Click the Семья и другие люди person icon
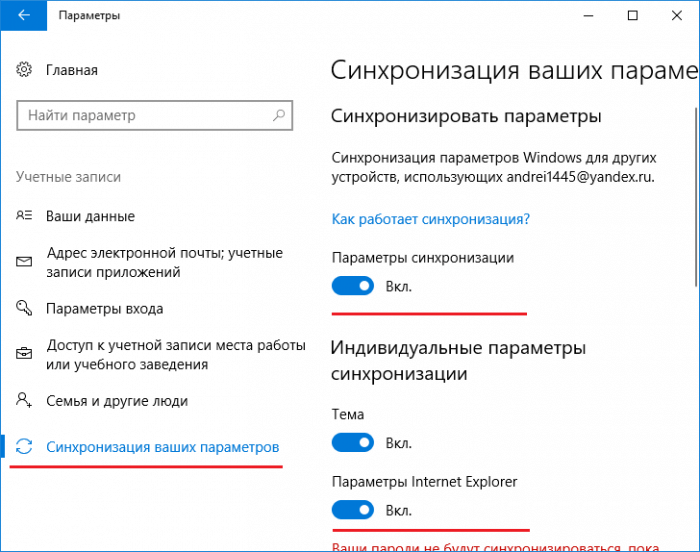Viewport: 700px width, 552px height. 24,400
